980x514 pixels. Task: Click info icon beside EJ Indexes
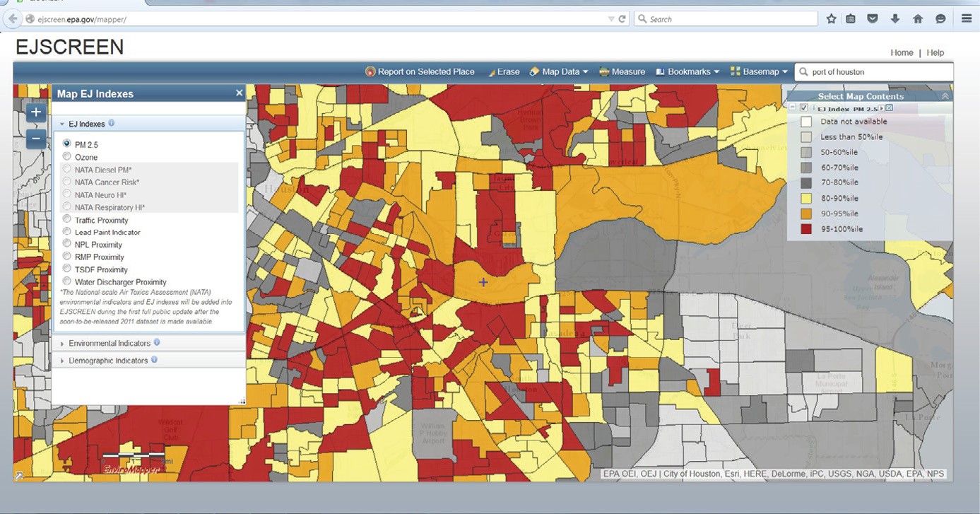point(112,124)
